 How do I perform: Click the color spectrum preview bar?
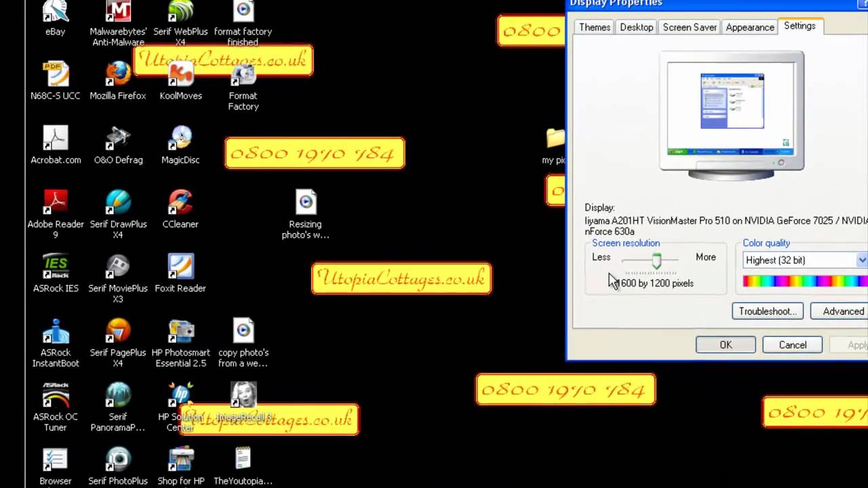[805, 281]
